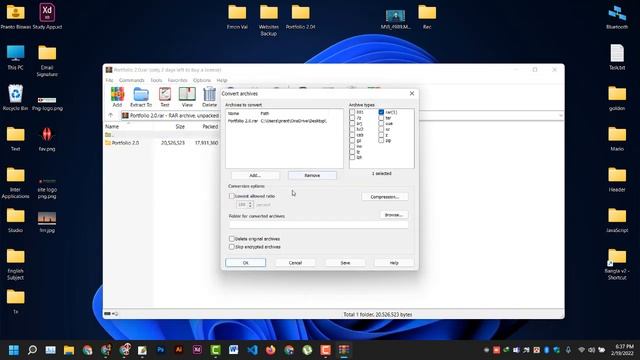Expand the WinRAR address bar dropdown
Viewport: 640px width, 360px height.
point(560,116)
